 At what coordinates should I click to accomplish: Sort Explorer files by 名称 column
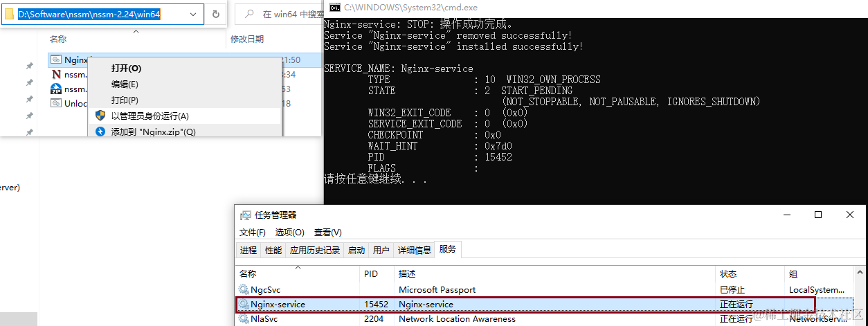(x=59, y=39)
